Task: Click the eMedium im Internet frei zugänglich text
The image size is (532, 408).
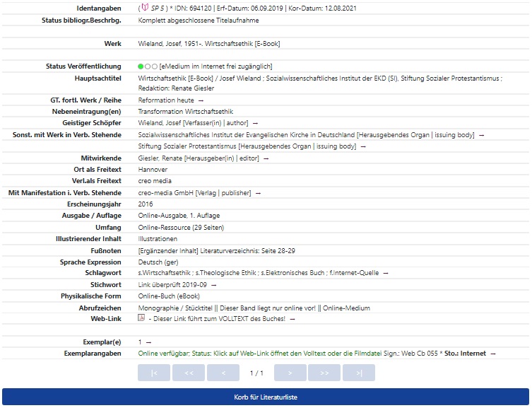Action: click(215, 66)
